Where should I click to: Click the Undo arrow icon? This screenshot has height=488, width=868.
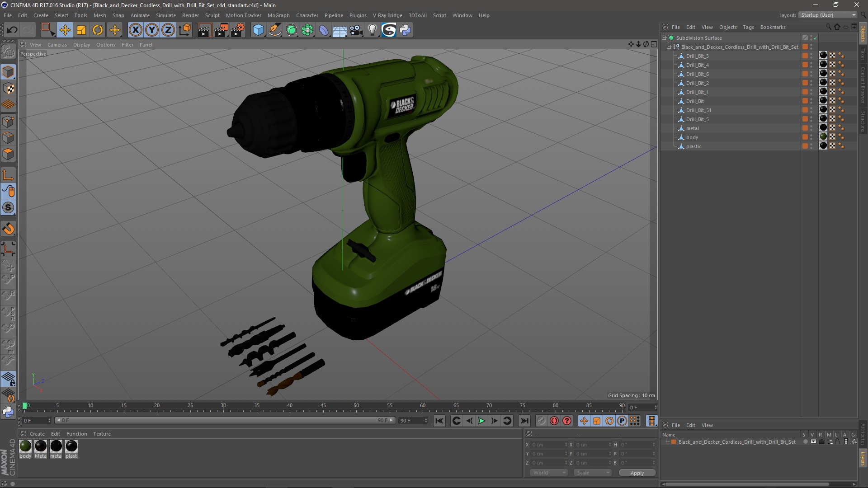[12, 30]
